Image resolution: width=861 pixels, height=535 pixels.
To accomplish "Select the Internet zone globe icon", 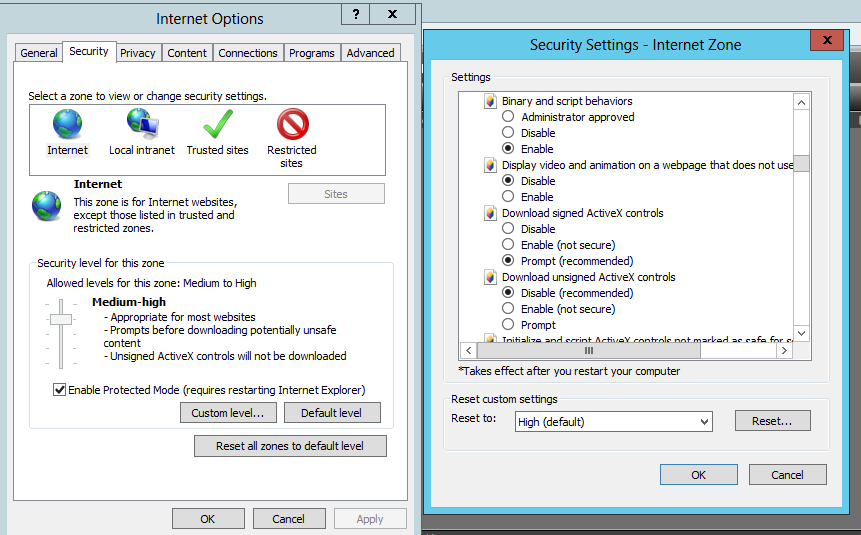I will [67, 125].
